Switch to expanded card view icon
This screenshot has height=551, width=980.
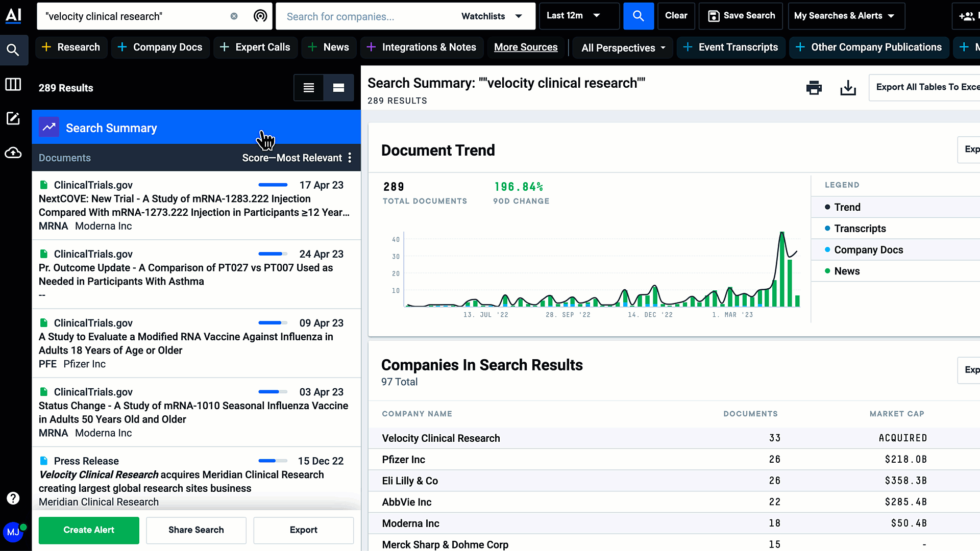pyautogui.click(x=338, y=88)
